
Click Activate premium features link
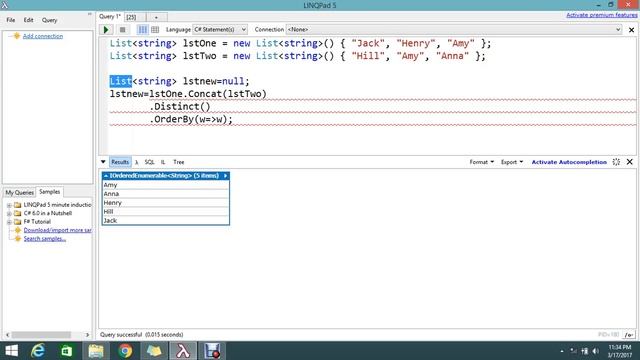(x=602, y=15)
